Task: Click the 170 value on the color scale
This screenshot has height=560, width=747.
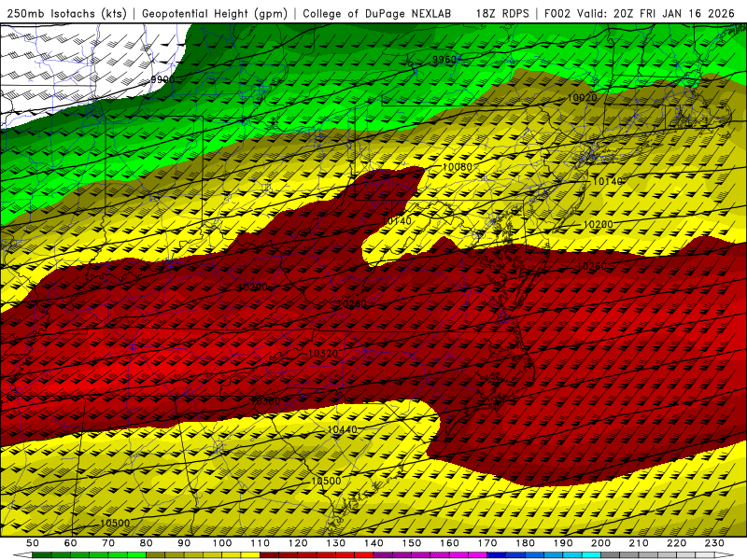Action: (x=487, y=543)
